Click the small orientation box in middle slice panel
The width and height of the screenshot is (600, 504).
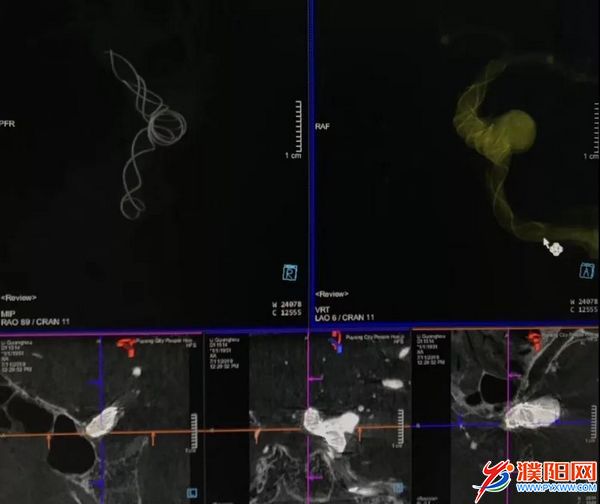click(x=398, y=488)
